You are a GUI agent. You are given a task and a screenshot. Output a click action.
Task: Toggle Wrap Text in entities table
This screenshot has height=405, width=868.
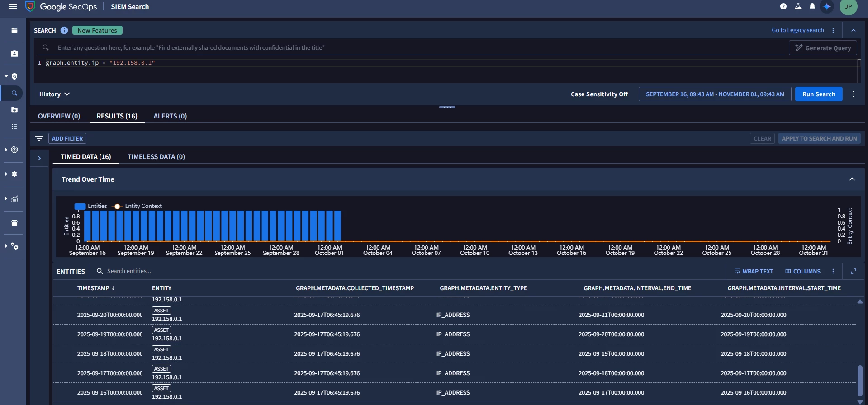[754, 271]
